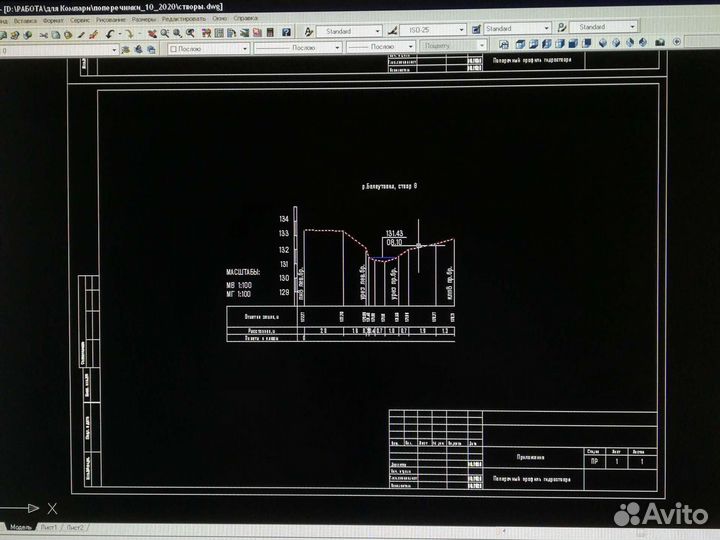The height and width of the screenshot is (540, 720).
Task: Open the DesignCenter icon
Action: coord(219,33)
